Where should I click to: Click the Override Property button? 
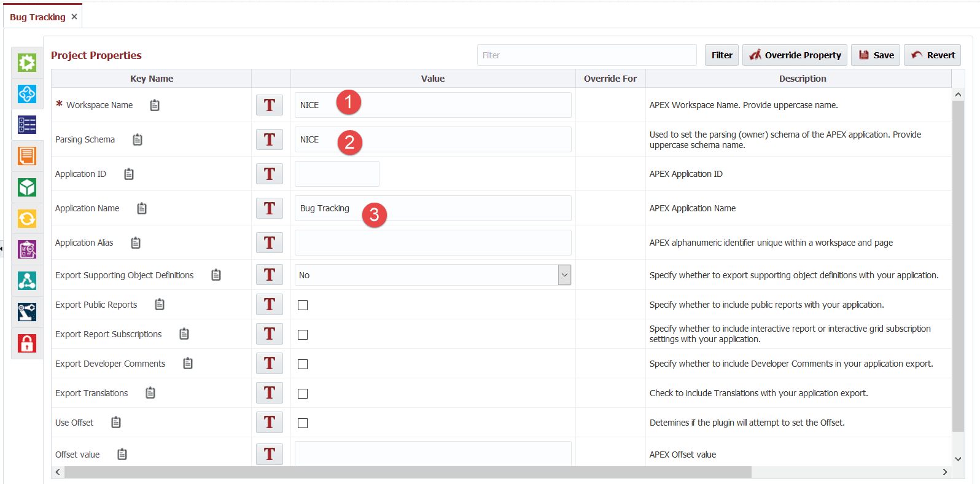click(795, 55)
